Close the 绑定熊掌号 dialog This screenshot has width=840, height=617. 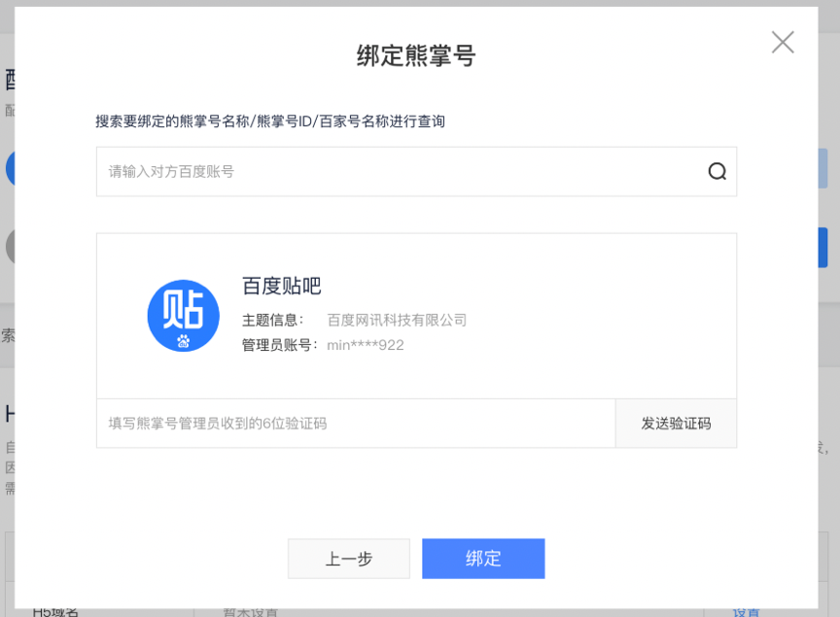click(x=783, y=43)
